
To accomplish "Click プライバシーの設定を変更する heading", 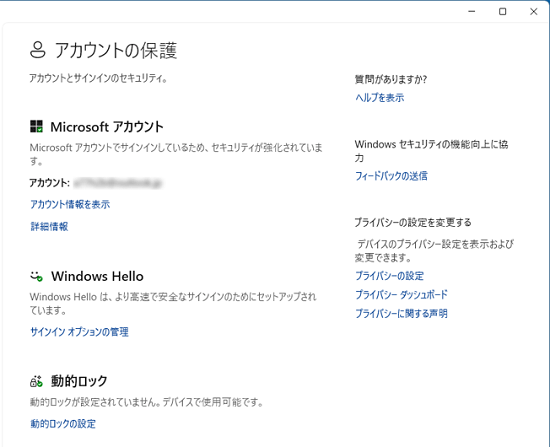I will 413,222.
